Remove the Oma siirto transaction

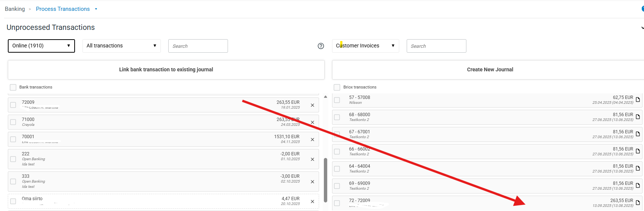pos(312,202)
